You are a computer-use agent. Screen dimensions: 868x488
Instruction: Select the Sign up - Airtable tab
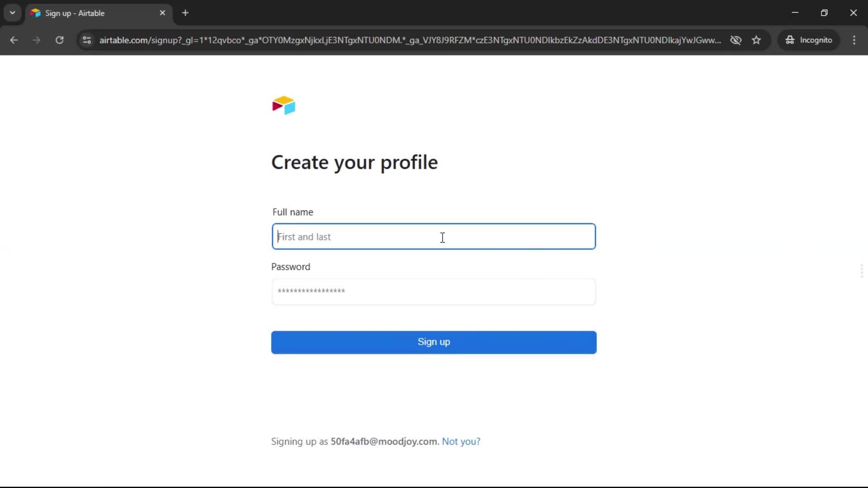99,13
